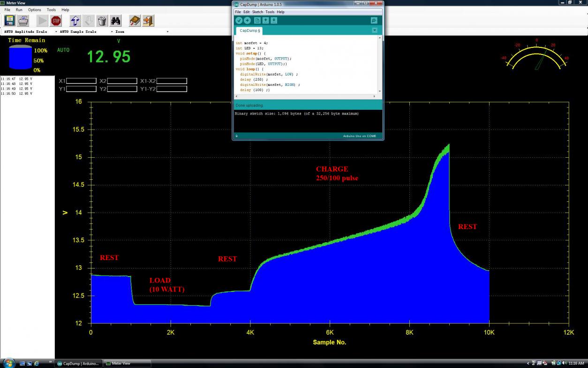Viewport: 588px width, 368px height.
Task: Click the Arduino Open sketch up-arrow icon
Action: tap(265, 20)
